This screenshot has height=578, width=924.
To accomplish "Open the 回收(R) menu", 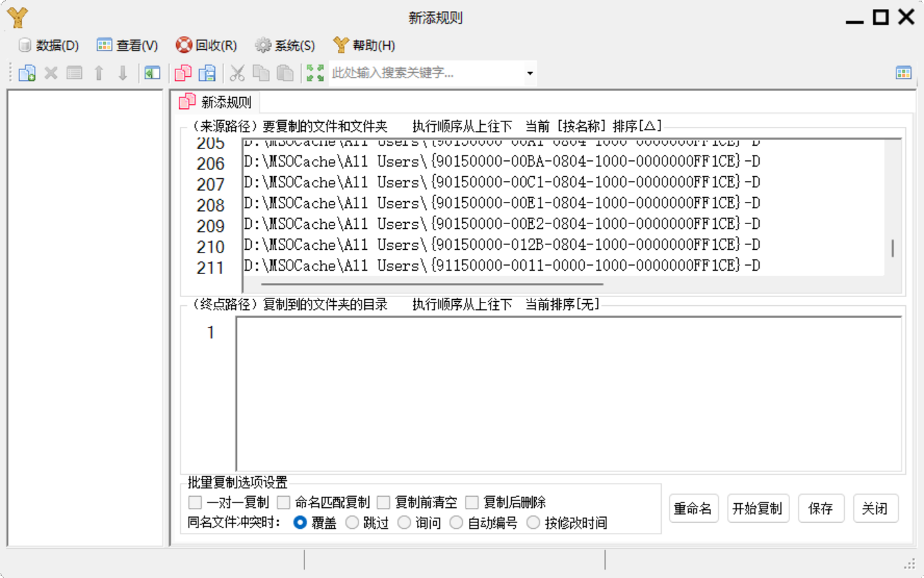I will point(207,46).
